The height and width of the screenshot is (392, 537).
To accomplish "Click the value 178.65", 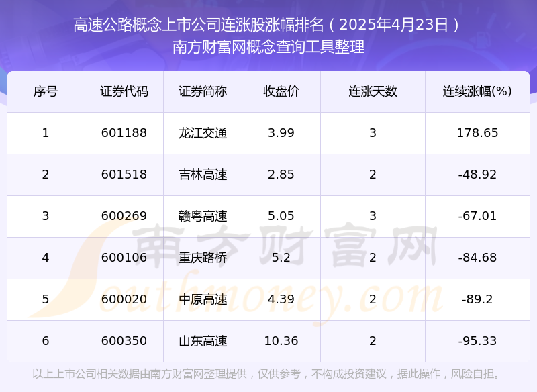I will pos(477,133).
